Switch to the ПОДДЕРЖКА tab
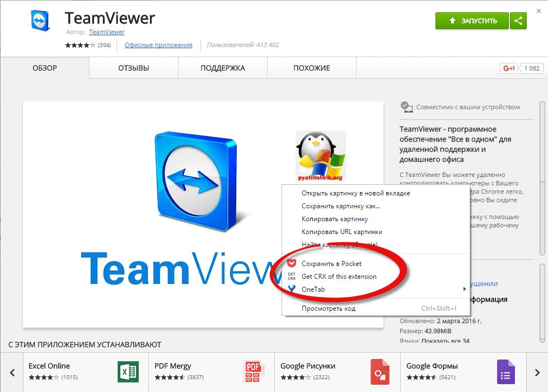The width and height of the screenshot is (548, 392). tap(223, 68)
